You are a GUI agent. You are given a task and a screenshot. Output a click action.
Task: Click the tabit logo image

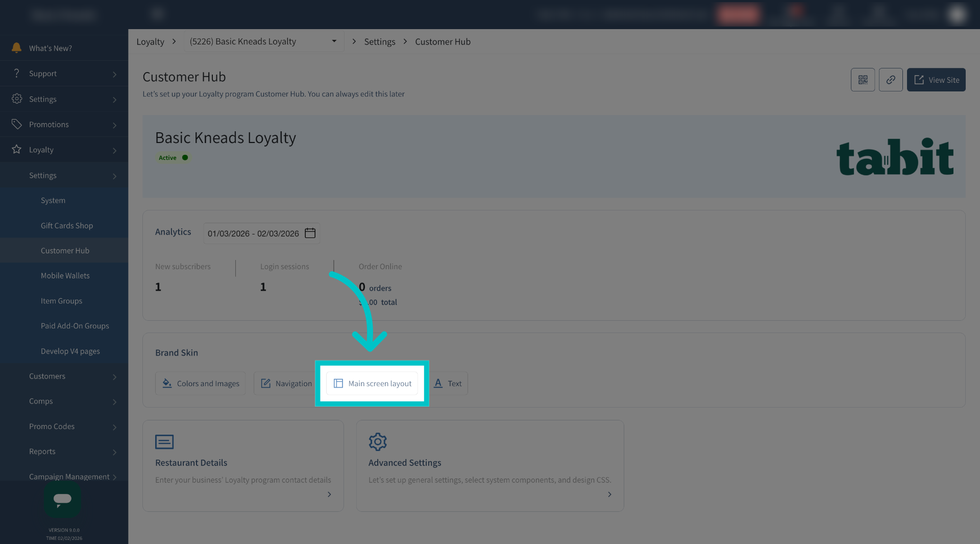(x=895, y=157)
